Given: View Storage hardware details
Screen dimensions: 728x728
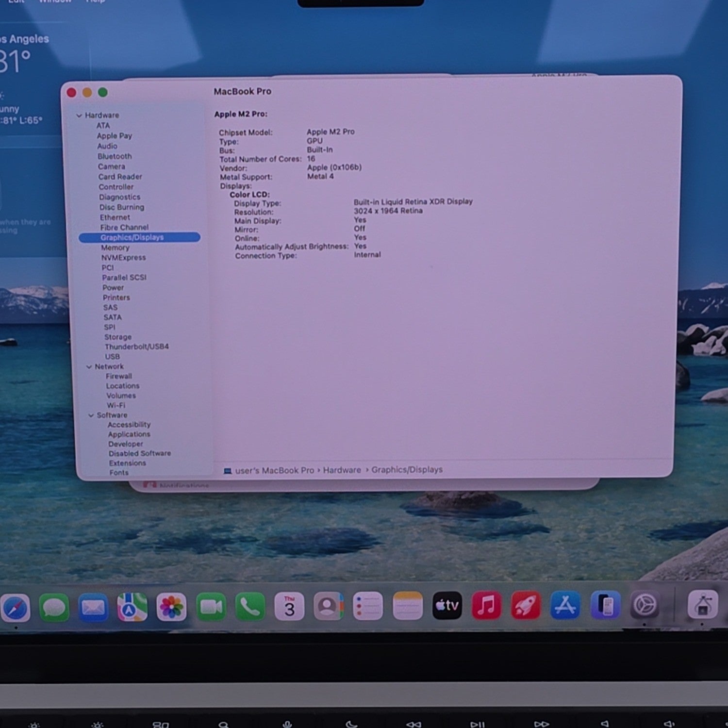Looking at the screenshot, I should [117, 337].
